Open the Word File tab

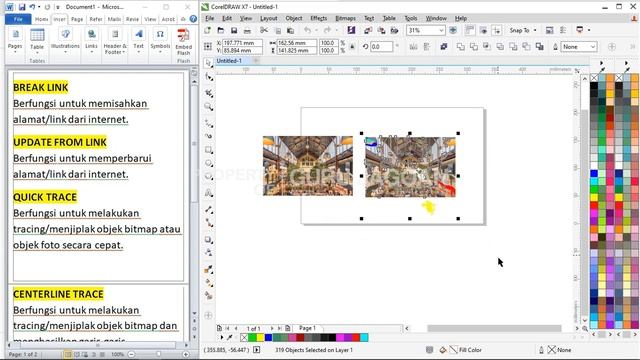(x=18, y=19)
